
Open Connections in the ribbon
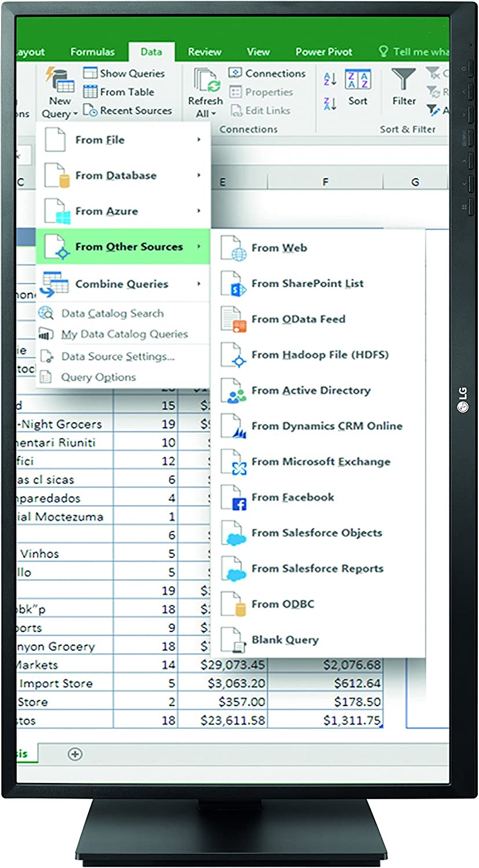point(267,73)
